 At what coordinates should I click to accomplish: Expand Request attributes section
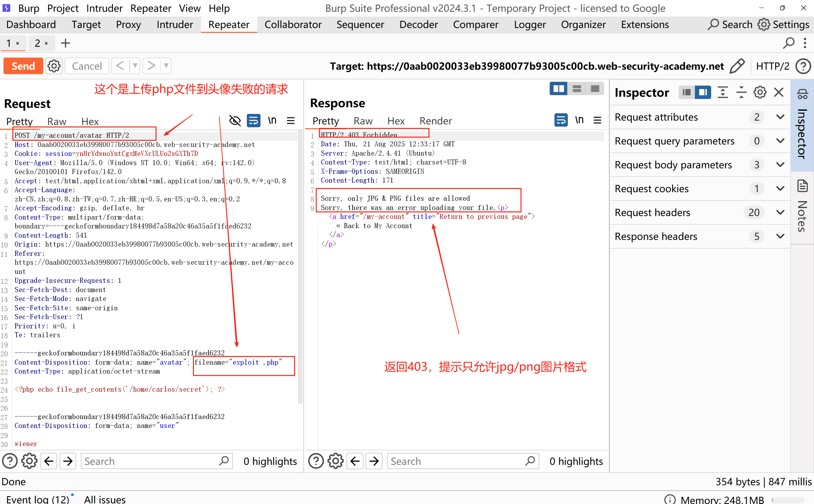point(780,117)
